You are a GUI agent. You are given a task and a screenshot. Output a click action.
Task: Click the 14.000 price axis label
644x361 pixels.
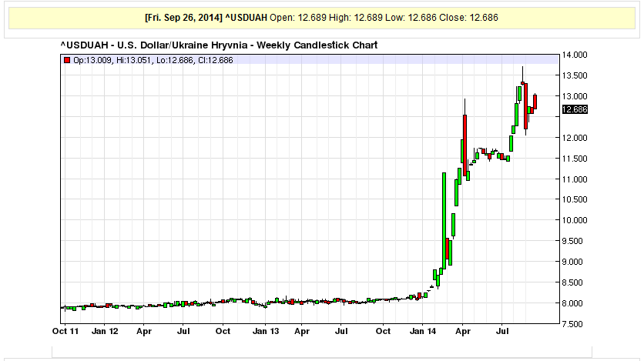(575, 55)
